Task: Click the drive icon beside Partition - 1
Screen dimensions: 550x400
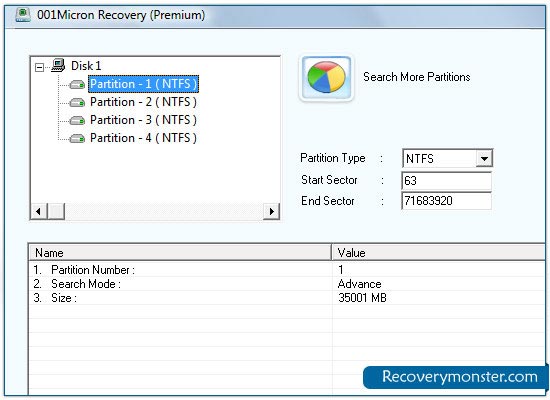Action: pyautogui.click(x=77, y=85)
